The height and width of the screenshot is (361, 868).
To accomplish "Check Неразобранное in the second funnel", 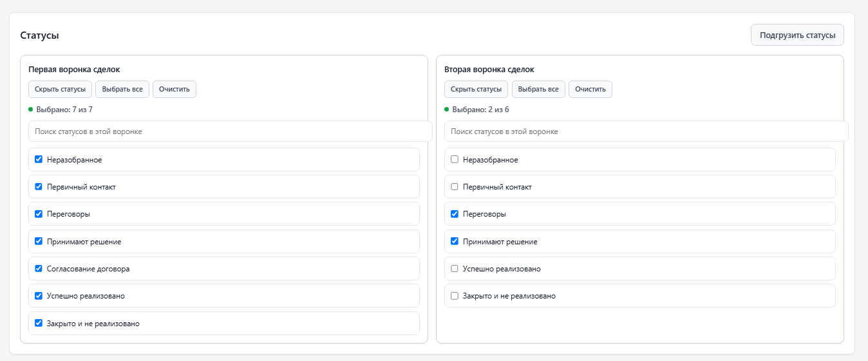I will pos(455,159).
